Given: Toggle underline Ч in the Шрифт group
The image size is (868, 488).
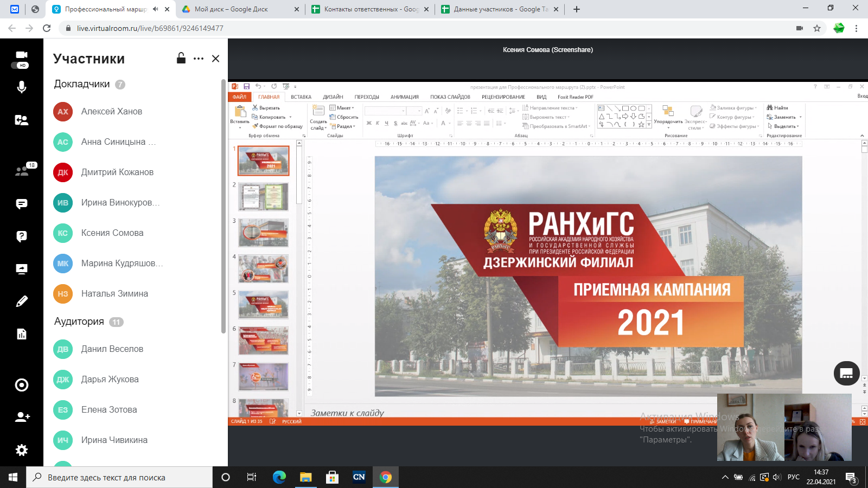Looking at the screenshot, I should click(x=386, y=123).
